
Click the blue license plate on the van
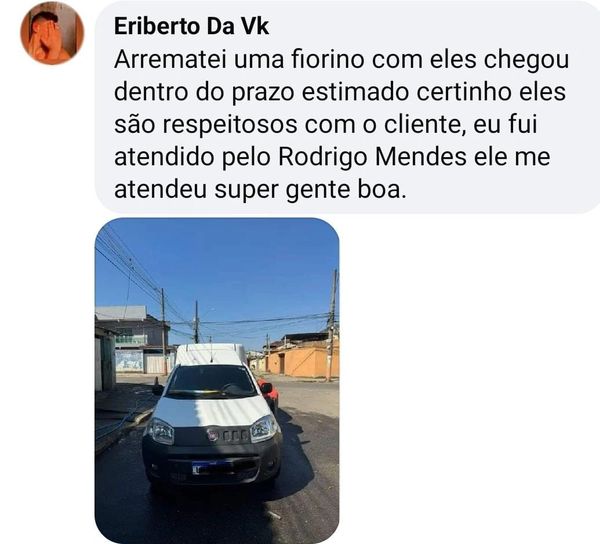click(x=212, y=467)
